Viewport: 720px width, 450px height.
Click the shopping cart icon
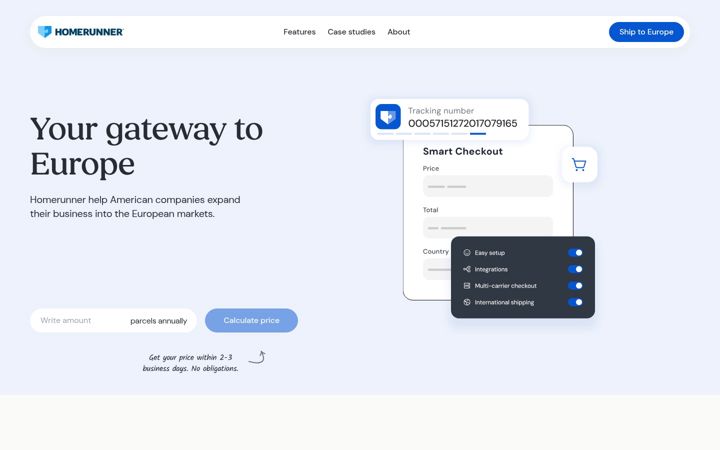coord(579,164)
